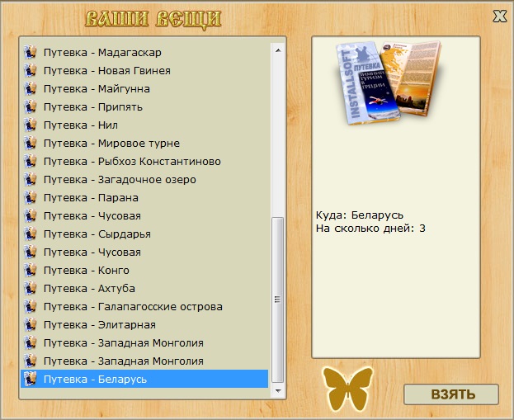The height and width of the screenshot is (420, 514).
Task: Click the scrollbar down arrow
Action: (278, 390)
